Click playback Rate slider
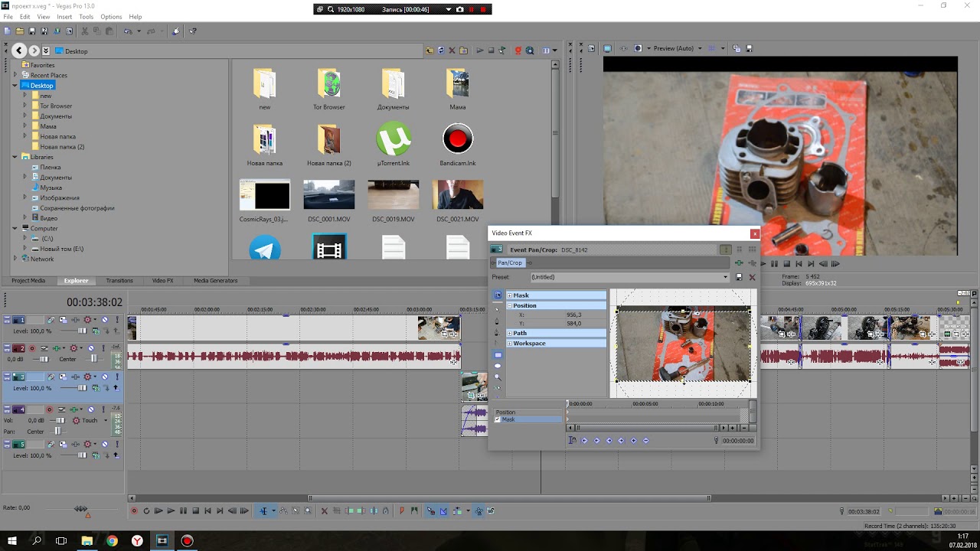Viewport: 980px width, 551px height. pos(80,509)
